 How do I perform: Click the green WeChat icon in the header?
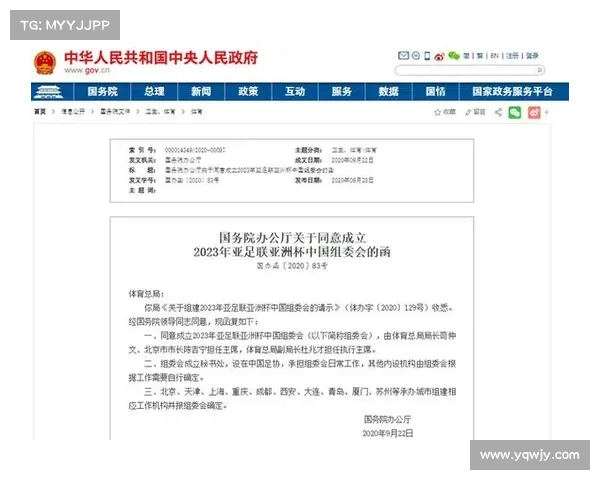(454, 56)
